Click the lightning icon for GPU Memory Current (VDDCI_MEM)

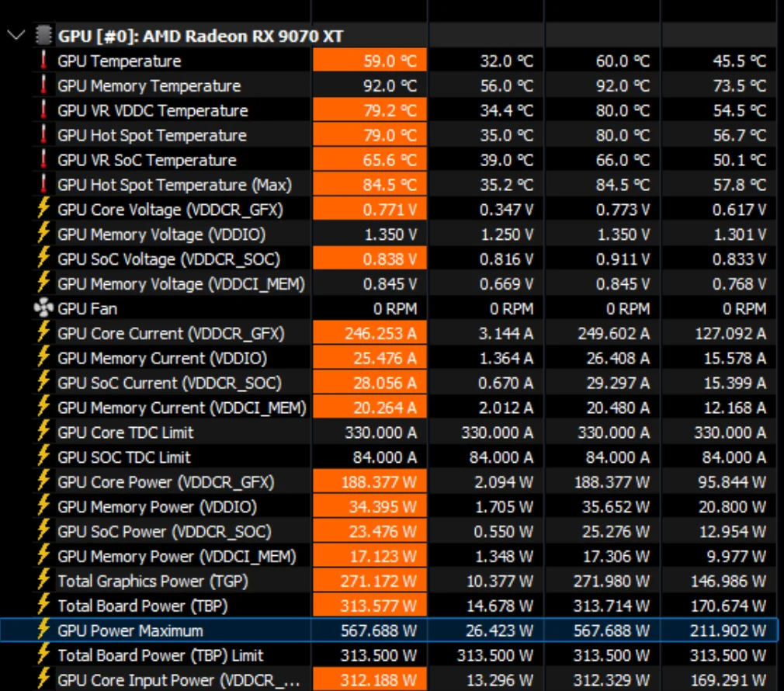pos(43,407)
